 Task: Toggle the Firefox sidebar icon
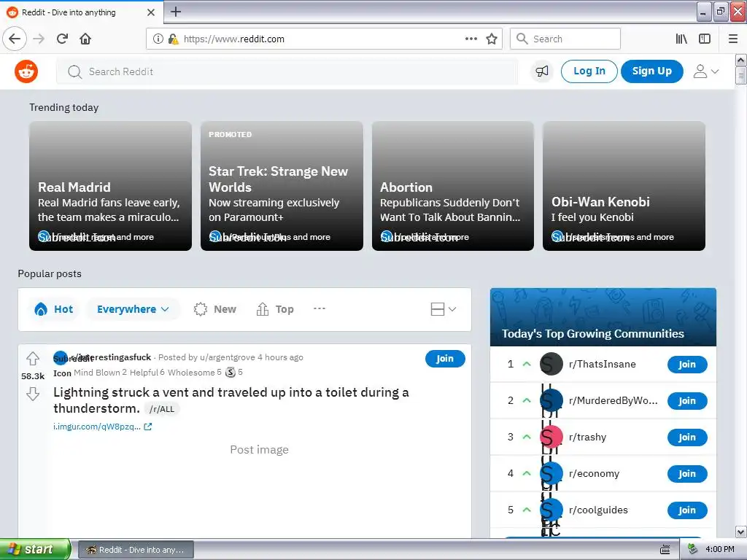click(705, 39)
